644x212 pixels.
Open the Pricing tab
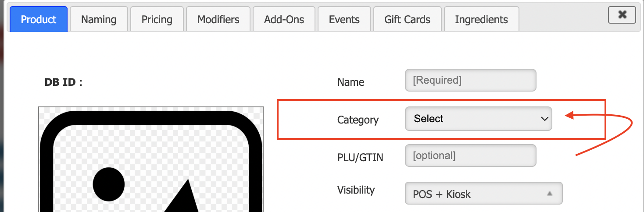tap(157, 19)
